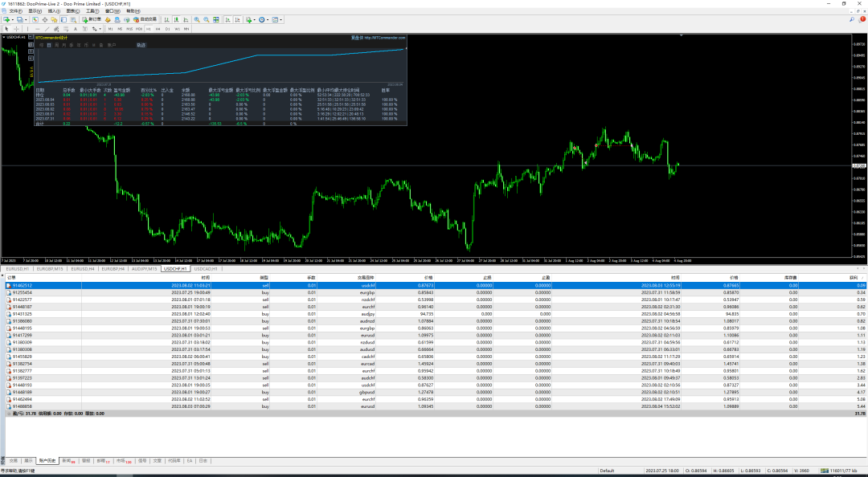Open the 新闻 news terminal tab

coord(68,460)
